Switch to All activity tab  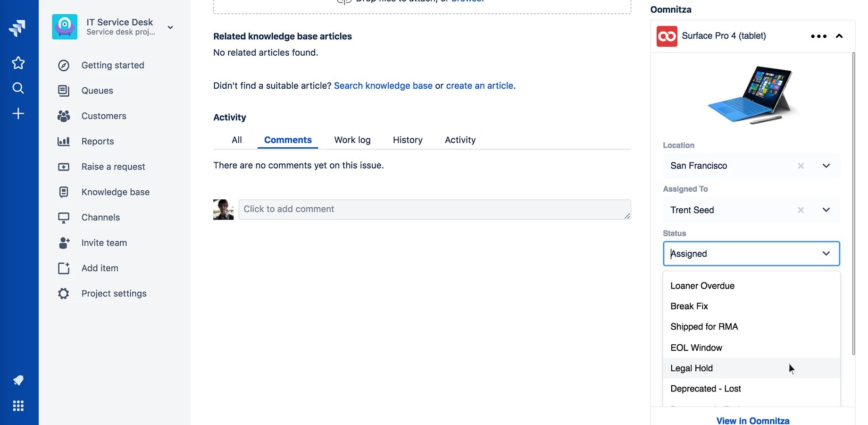(237, 140)
